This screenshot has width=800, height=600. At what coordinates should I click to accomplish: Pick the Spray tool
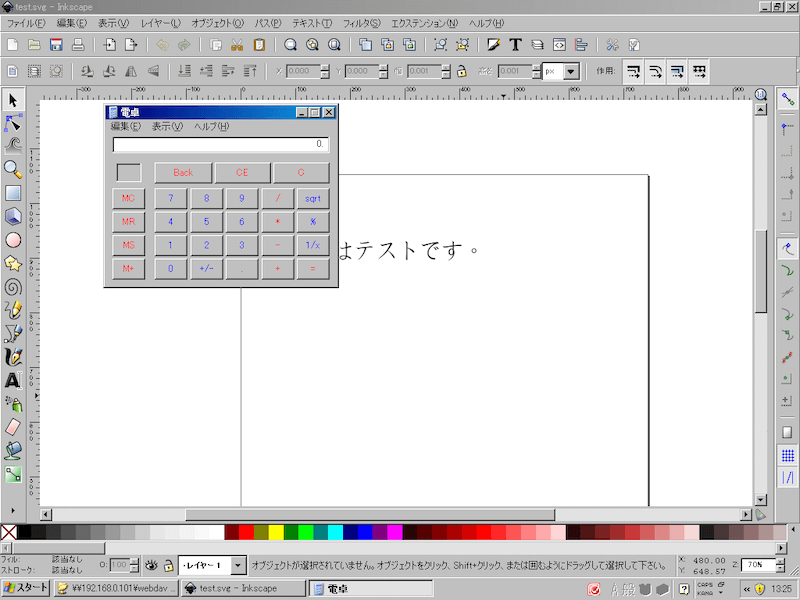point(13,404)
